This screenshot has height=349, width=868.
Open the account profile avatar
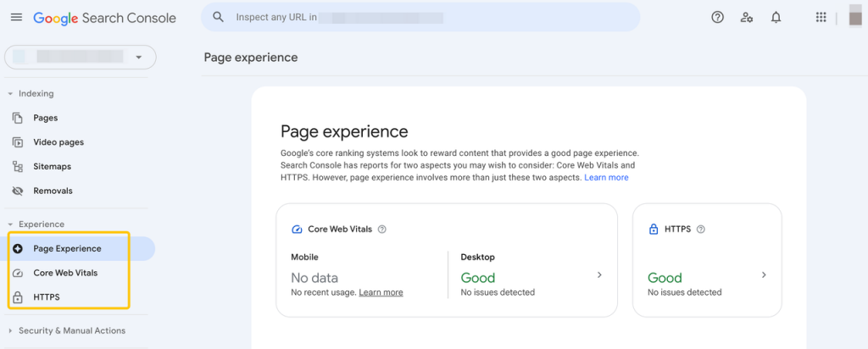coord(856,17)
